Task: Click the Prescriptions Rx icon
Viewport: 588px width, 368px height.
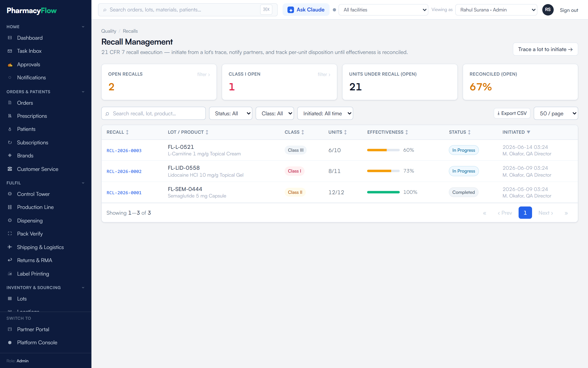Action: coord(10,116)
